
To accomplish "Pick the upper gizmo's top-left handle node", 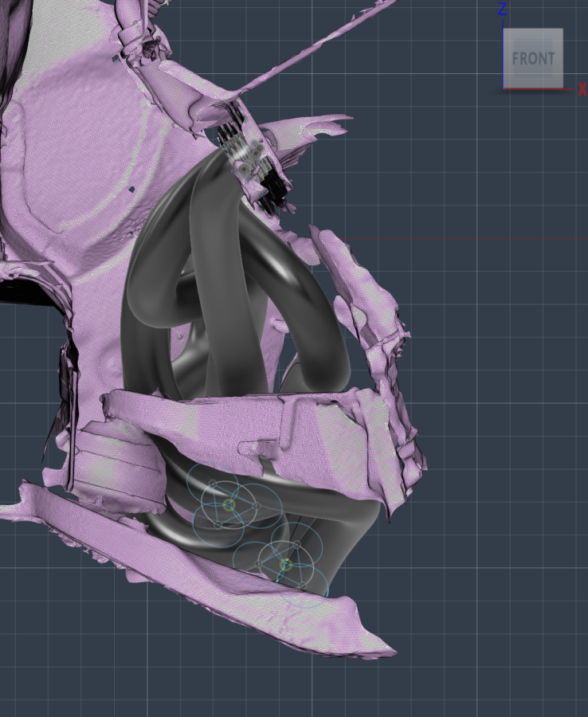I will click(213, 484).
